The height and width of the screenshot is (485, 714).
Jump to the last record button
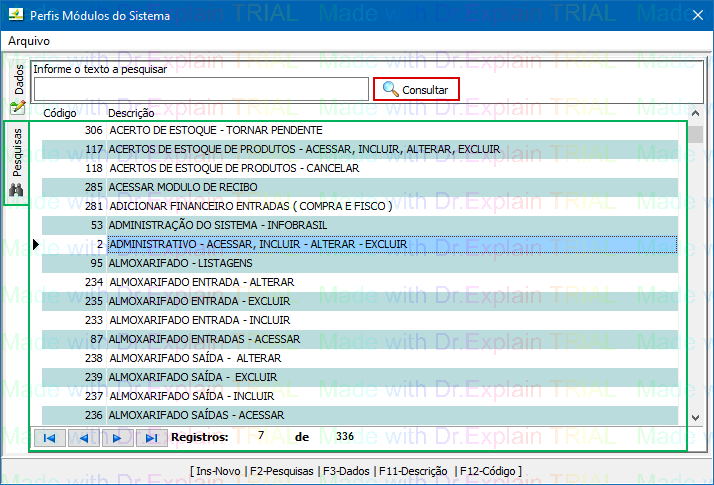click(x=151, y=438)
